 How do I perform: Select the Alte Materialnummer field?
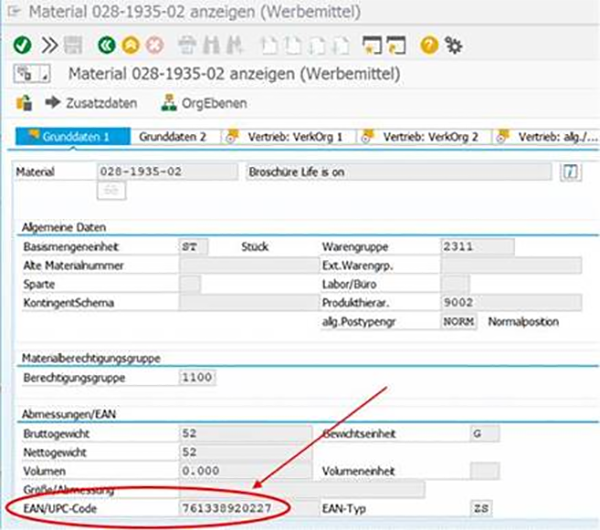tap(249, 265)
